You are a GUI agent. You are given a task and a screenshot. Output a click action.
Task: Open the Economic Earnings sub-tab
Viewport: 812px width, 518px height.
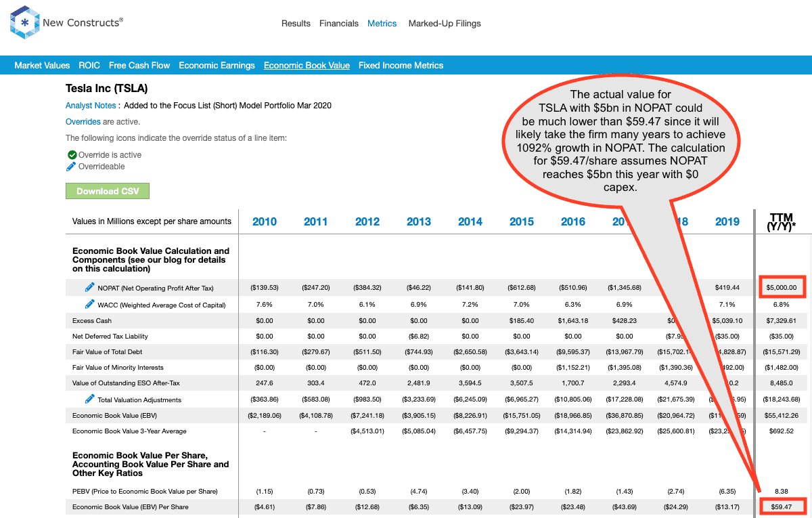click(217, 66)
